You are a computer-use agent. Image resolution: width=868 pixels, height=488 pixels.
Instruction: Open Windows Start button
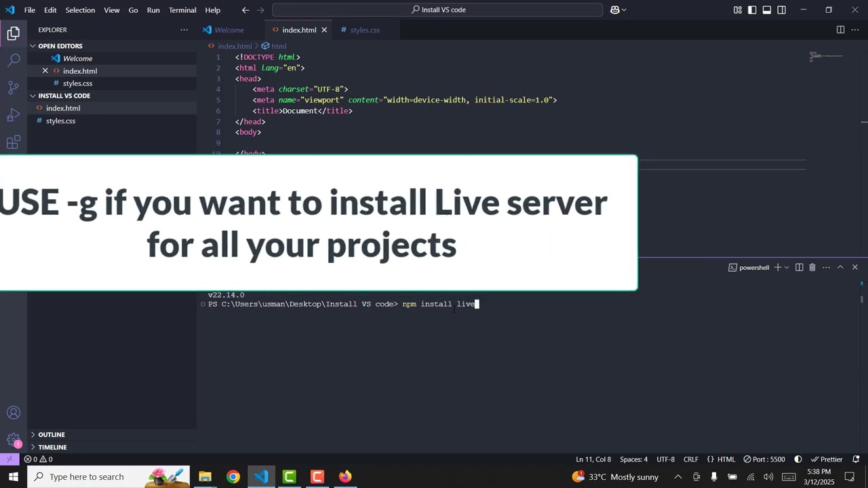[14, 476]
